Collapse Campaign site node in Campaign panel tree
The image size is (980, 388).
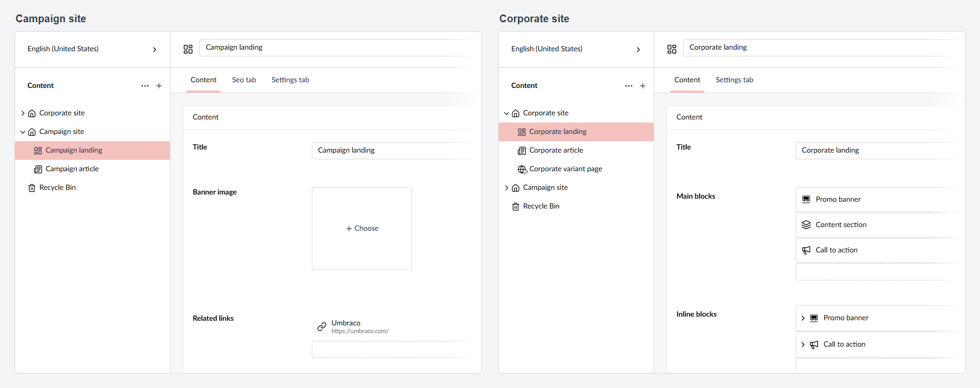coord(23,132)
